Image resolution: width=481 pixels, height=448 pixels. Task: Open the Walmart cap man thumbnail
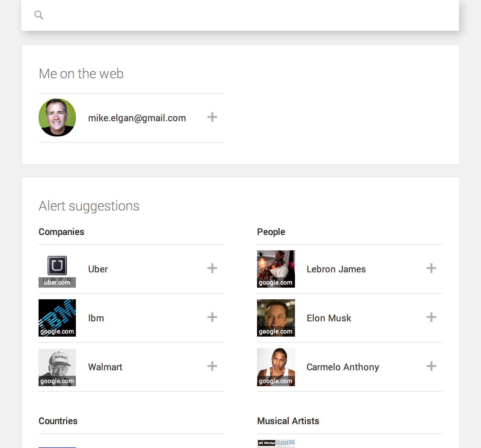pos(57,367)
